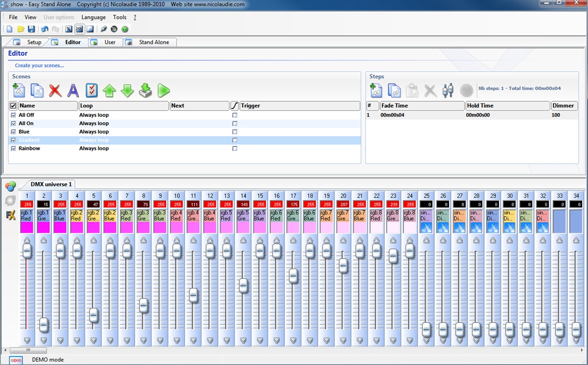Select the All On scene row
The image size is (588, 365).
click(x=26, y=123)
